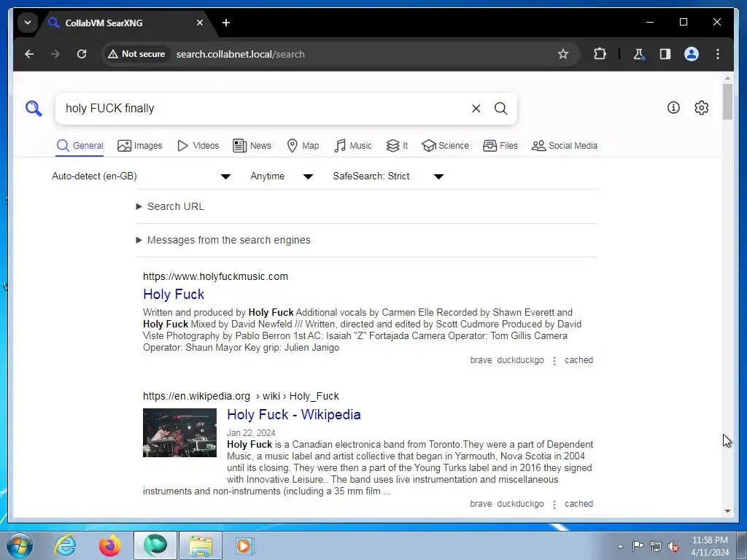Reload the page with the refresh icon
The width and height of the screenshot is (747, 560).
click(82, 54)
